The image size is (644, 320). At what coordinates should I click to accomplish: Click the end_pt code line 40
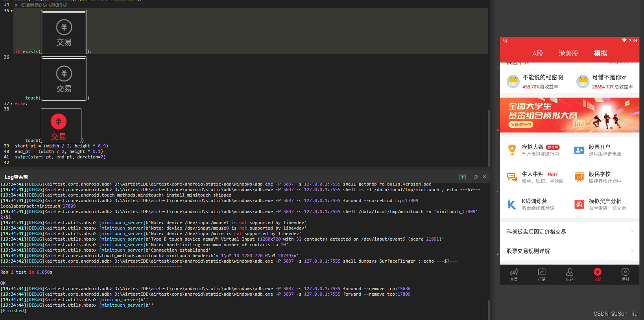click(59, 151)
